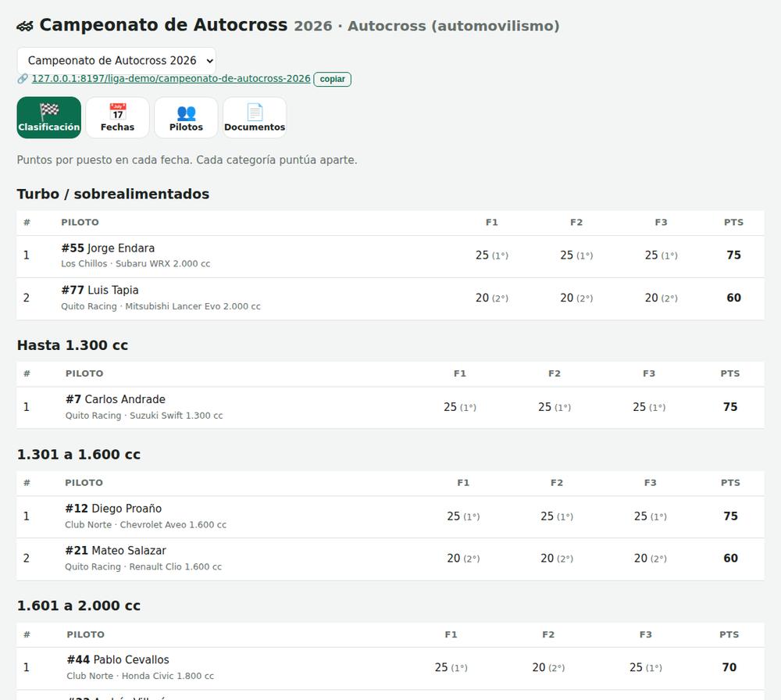
Task: Switch to the Fechas tab
Action: (118, 118)
